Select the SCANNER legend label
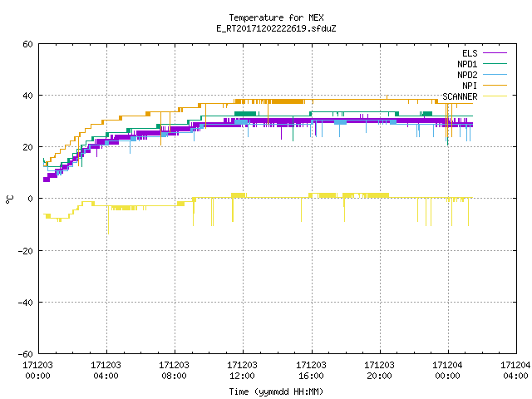 [460, 96]
